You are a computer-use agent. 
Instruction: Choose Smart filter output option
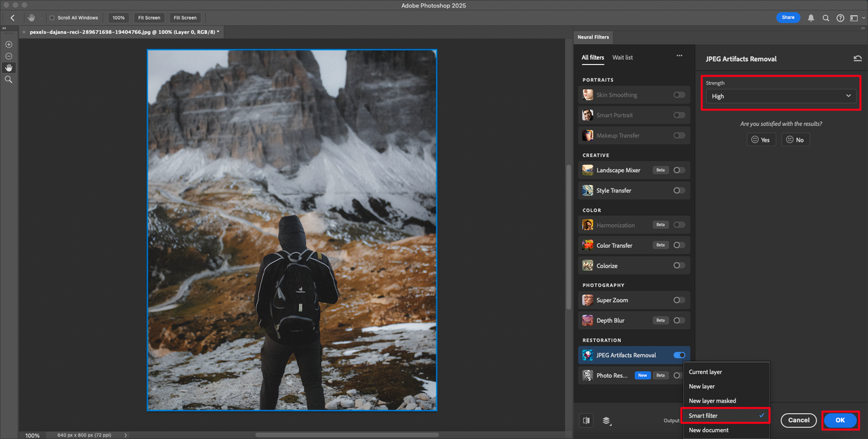coord(726,415)
